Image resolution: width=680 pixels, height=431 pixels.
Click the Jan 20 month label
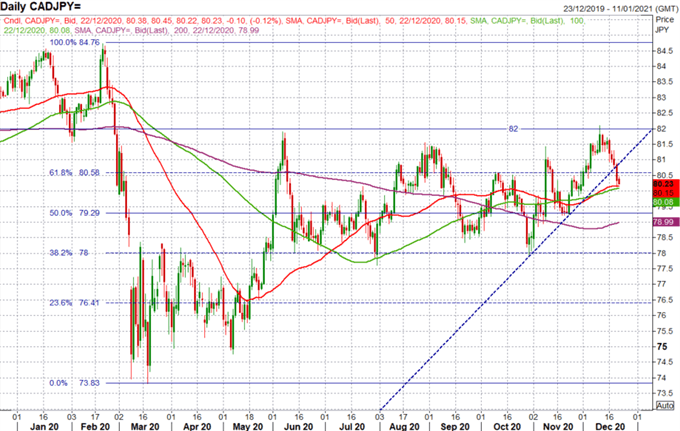44,426
